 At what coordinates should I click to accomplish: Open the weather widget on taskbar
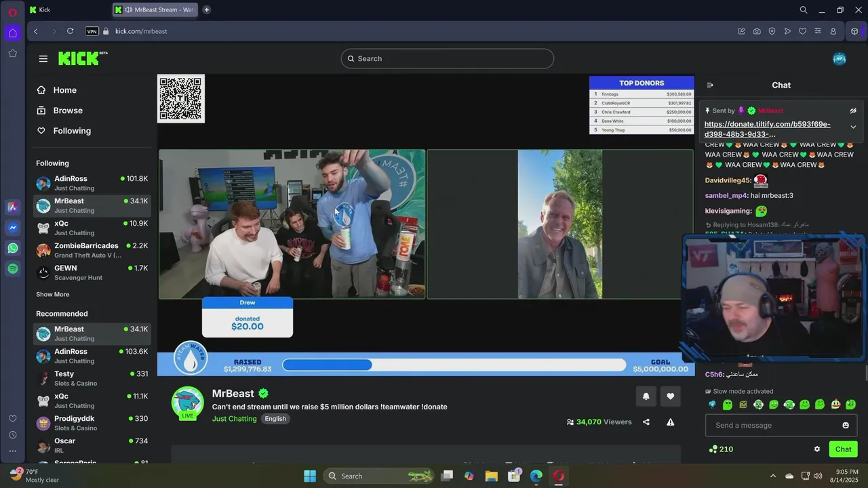[34, 476]
